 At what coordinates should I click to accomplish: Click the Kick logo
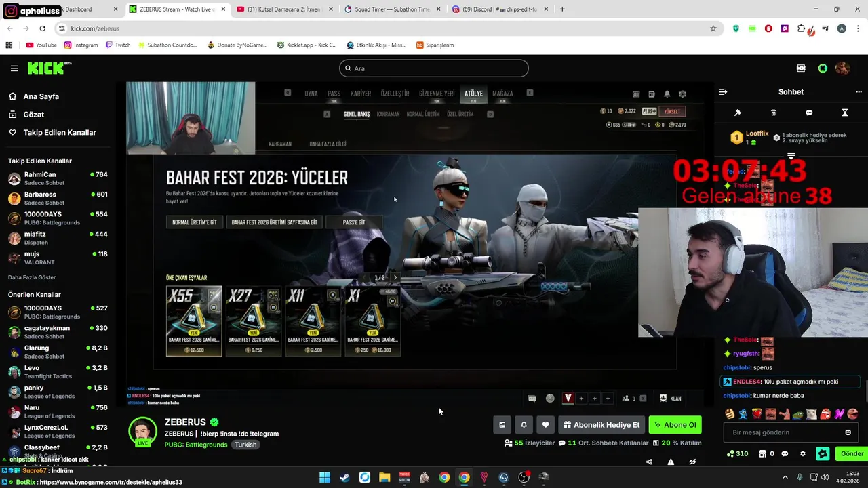click(49, 68)
